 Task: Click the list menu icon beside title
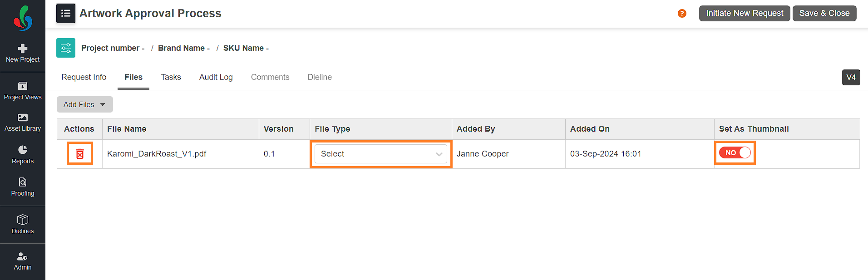(66, 13)
